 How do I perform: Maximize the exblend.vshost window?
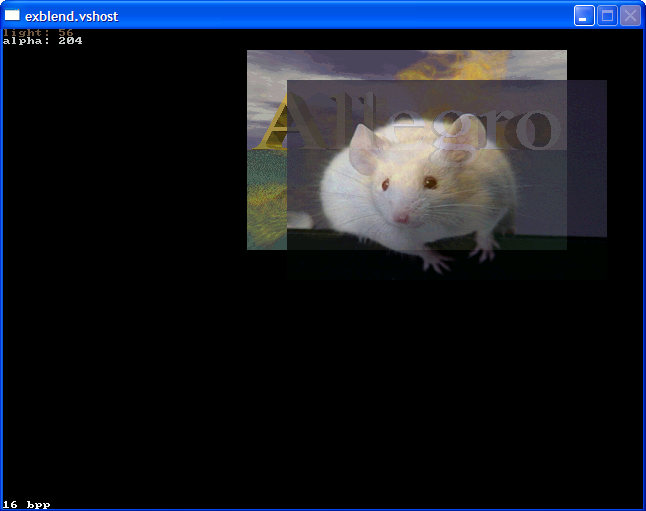pos(607,15)
